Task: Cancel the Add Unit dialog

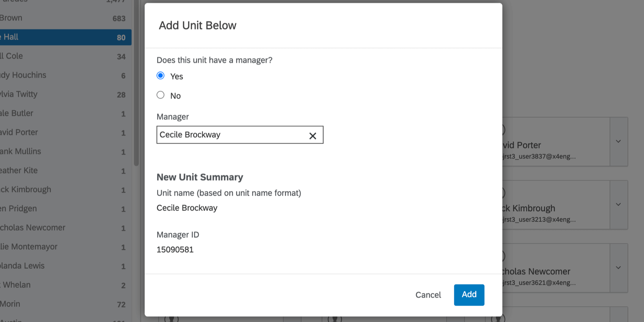Action: coord(428,295)
